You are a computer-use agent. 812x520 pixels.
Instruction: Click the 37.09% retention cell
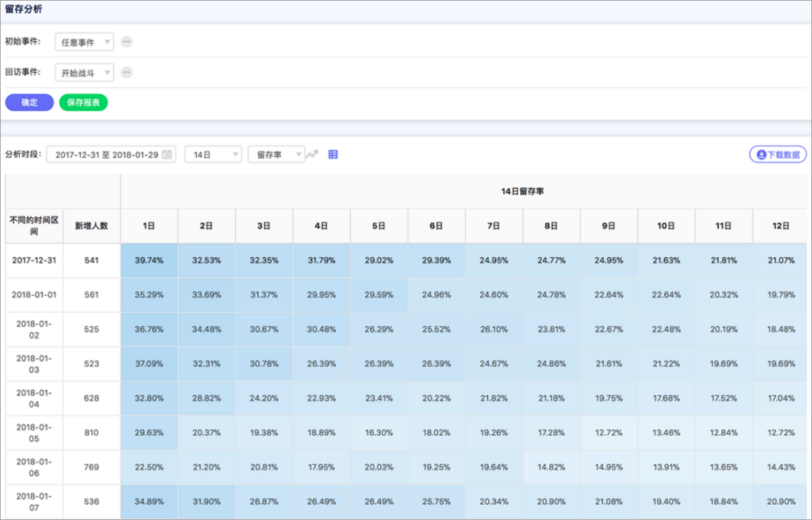coord(149,364)
